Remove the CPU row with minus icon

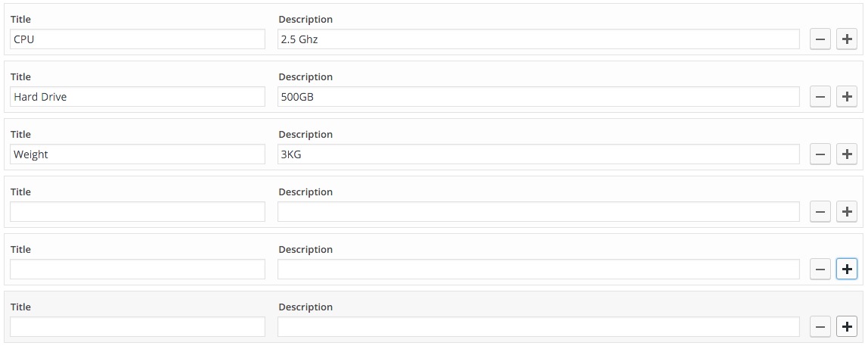(820, 39)
